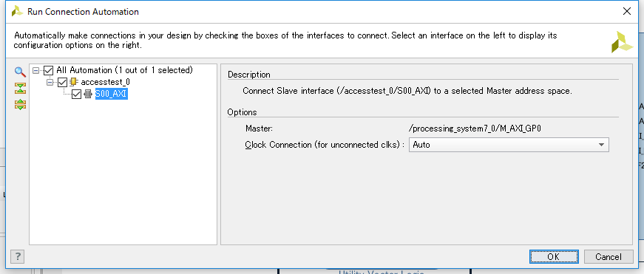This screenshot has height=274, width=644.
Task: Confirm with the OK button
Action: coord(554,257)
